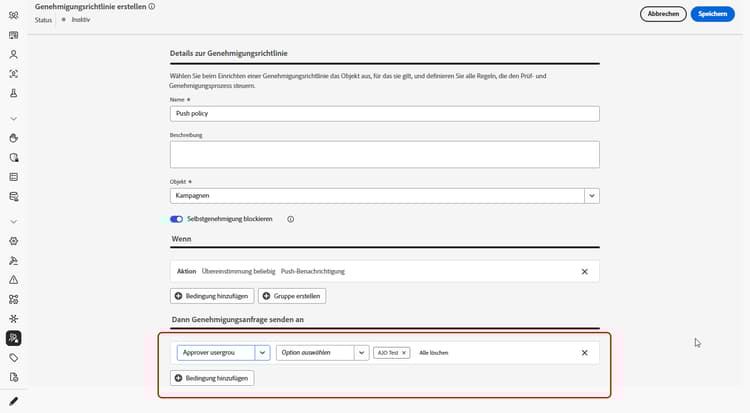Click Bedingung hinzufügen under Wenn section
Viewport: 750px width, 413px height.
[212, 296]
